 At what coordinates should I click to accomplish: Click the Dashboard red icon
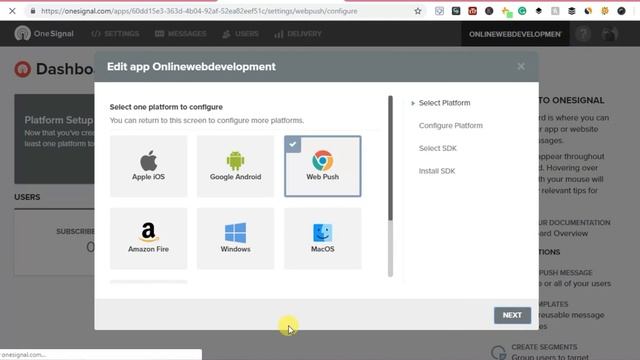click(x=22, y=69)
